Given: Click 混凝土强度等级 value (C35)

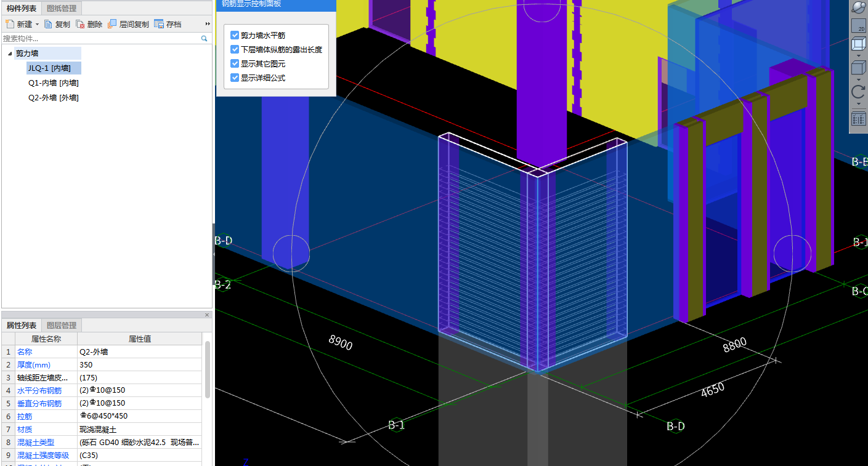Looking at the screenshot, I should click(140, 456).
